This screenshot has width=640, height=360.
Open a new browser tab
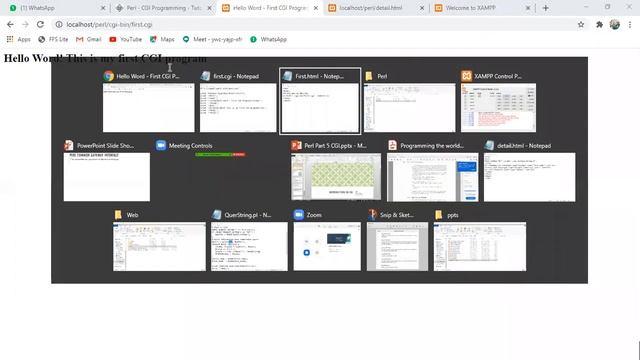[x=546, y=8]
